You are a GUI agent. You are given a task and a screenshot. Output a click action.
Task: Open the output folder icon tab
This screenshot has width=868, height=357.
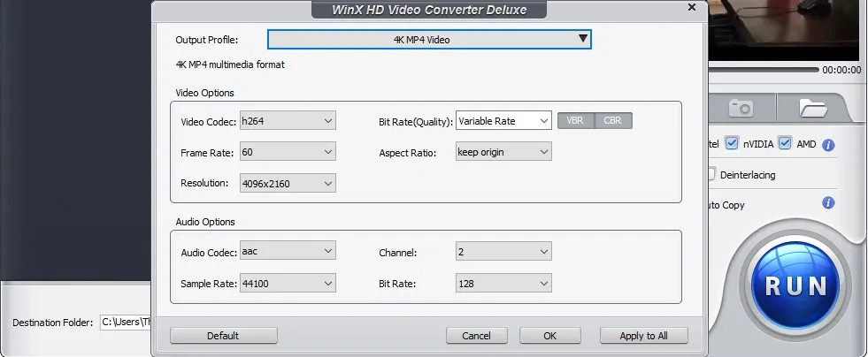click(813, 108)
